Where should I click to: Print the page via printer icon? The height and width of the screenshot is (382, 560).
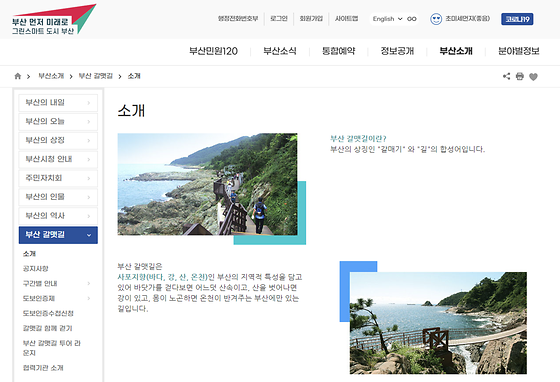coord(520,76)
